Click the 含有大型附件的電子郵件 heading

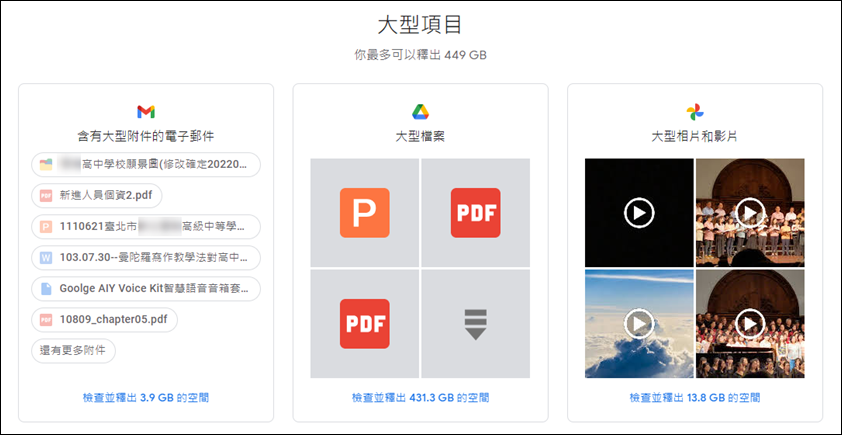coord(146,136)
